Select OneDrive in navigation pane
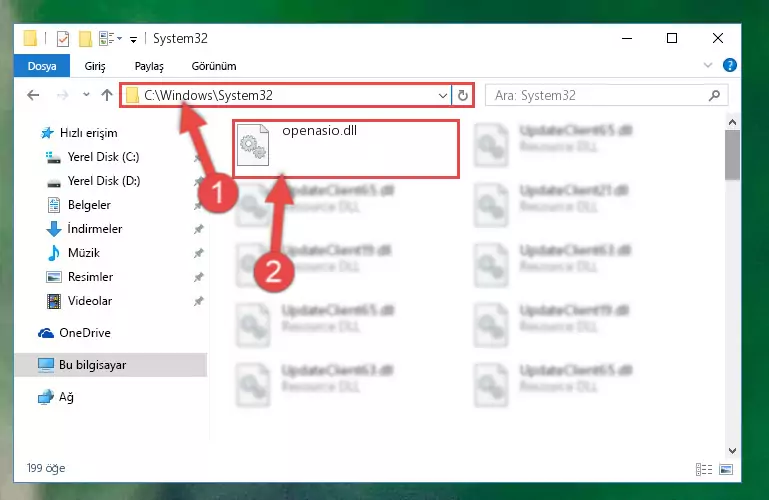Viewport: 769px width, 500px height. point(84,333)
